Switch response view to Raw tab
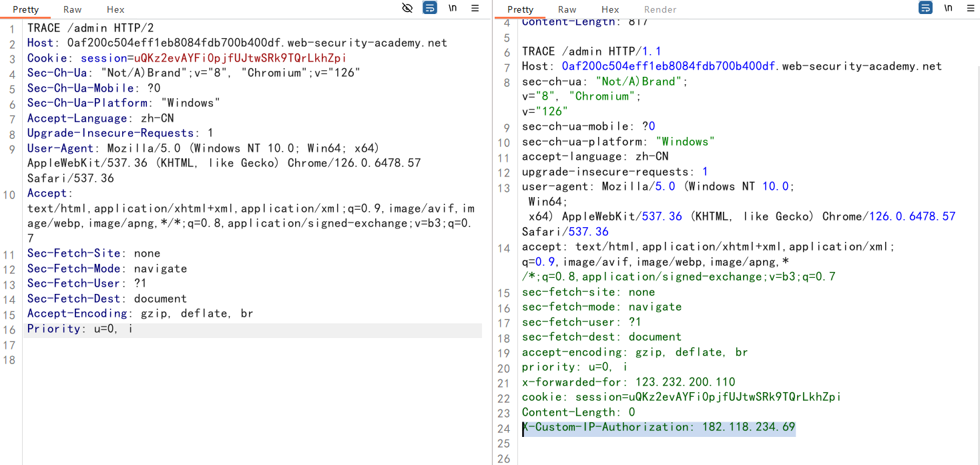This screenshot has width=980, height=465. [x=567, y=9]
